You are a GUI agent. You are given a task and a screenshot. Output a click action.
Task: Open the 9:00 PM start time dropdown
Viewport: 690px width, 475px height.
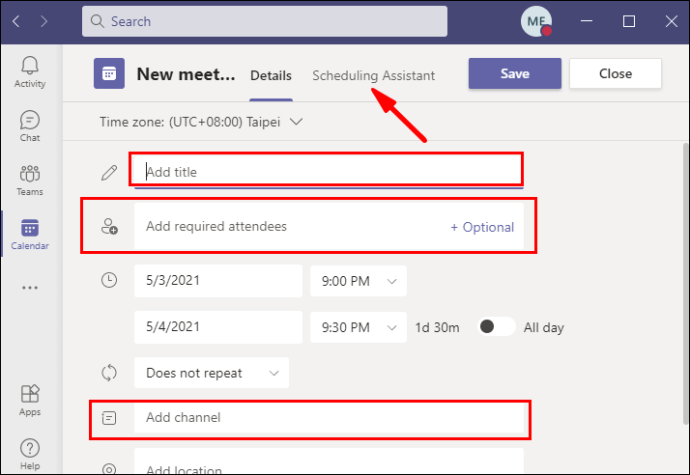pos(358,281)
